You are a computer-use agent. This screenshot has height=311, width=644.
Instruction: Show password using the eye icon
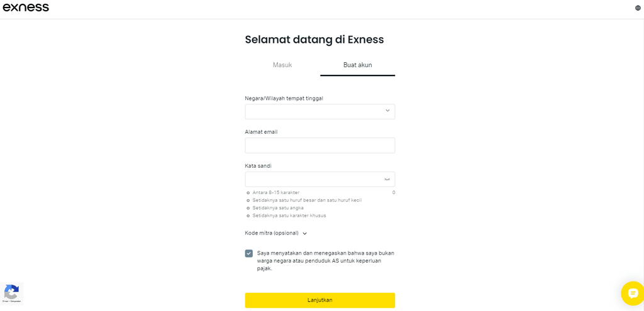pyautogui.click(x=387, y=179)
